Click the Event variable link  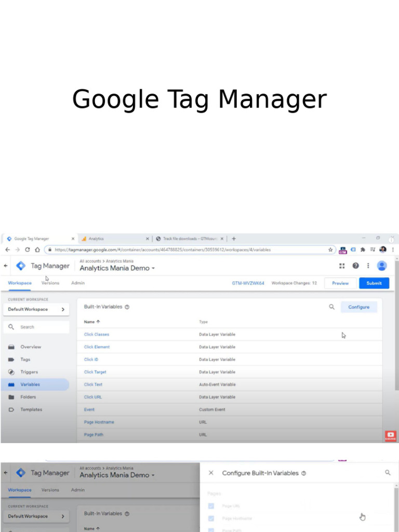(x=89, y=409)
